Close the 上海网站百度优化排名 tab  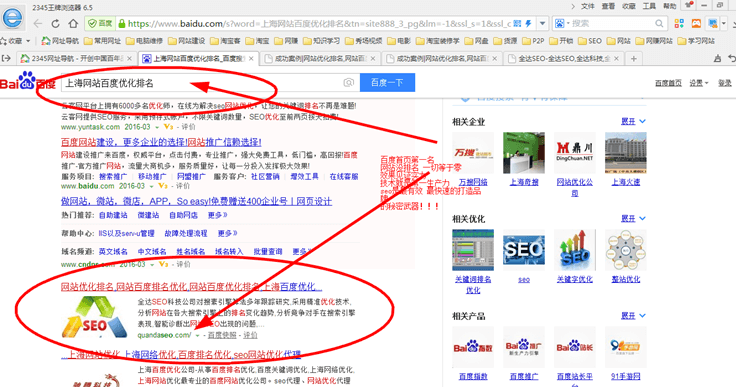(x=251, y=59)
